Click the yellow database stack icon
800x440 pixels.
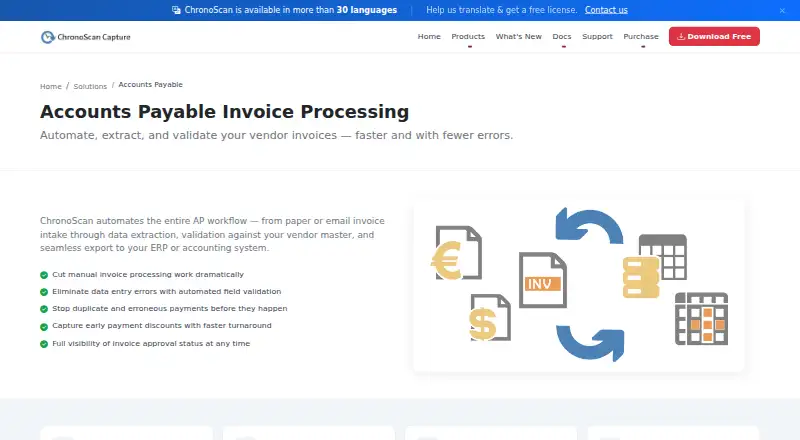pos(641,277)
